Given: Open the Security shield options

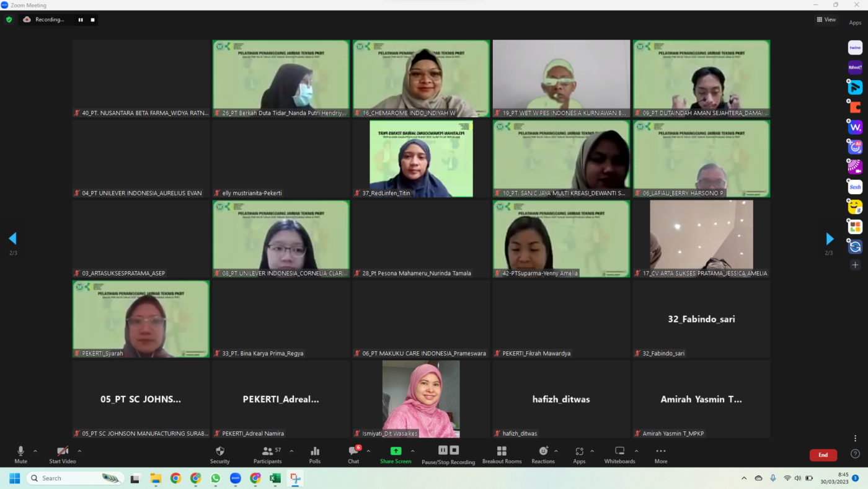Looking at the screenshot, I should 219,454.
